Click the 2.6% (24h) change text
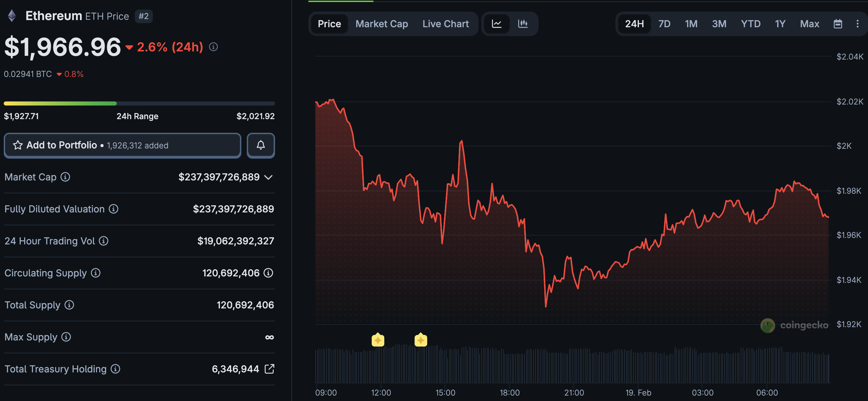 tap(170, 47)
